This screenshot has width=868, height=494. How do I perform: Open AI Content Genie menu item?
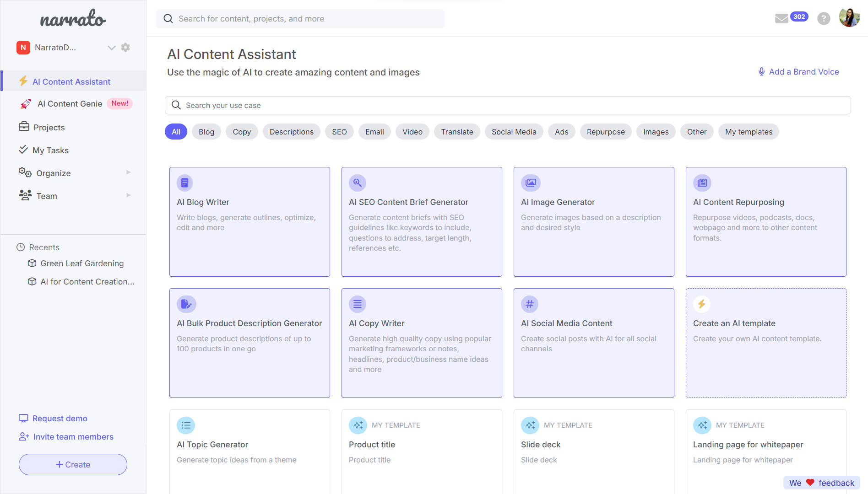click(x=70, y=104)
